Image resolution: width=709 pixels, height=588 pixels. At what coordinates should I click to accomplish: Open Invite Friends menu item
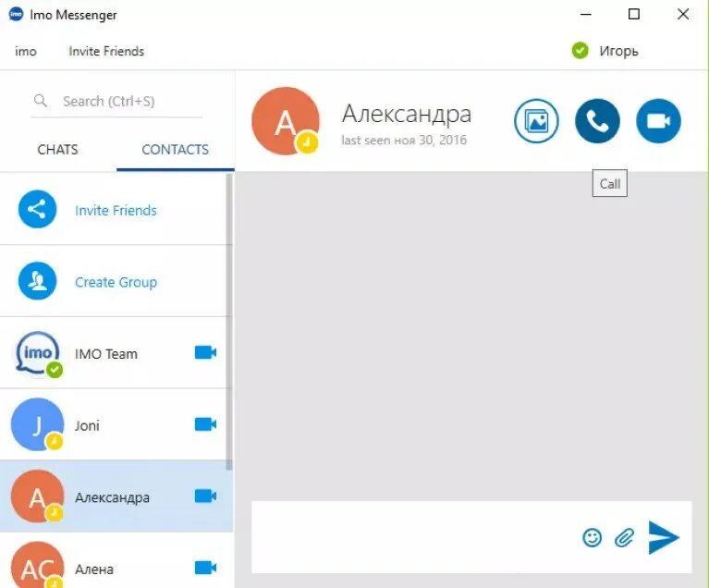[x=106, y=52]
